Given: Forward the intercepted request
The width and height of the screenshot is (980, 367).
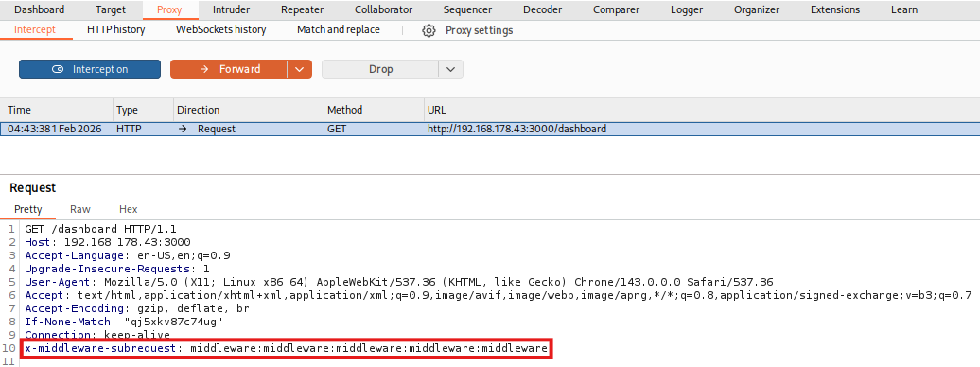Looking at the screenshot, I should [x=229, y=69].
